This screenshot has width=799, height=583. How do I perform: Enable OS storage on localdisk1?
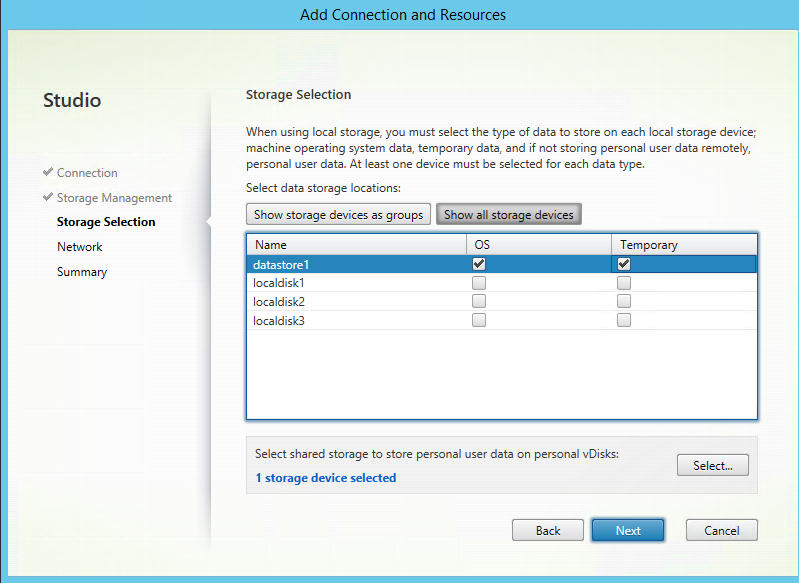pos(479,283)
